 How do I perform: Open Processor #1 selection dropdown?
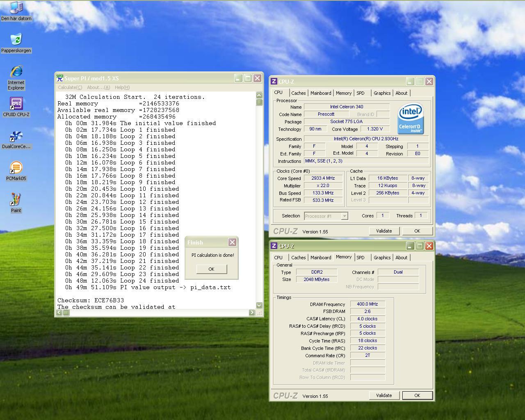[x=326, y=216]
